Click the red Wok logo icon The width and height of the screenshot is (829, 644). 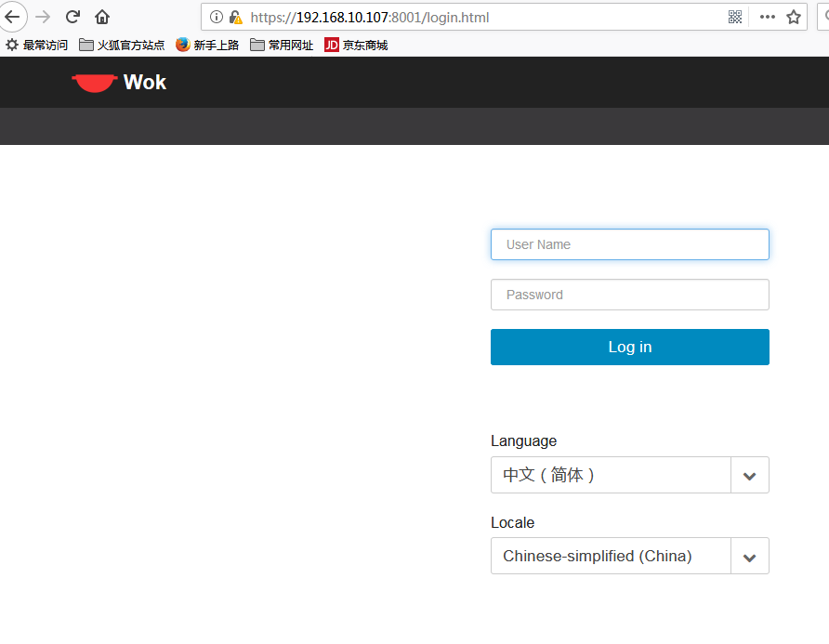point(94,83)
